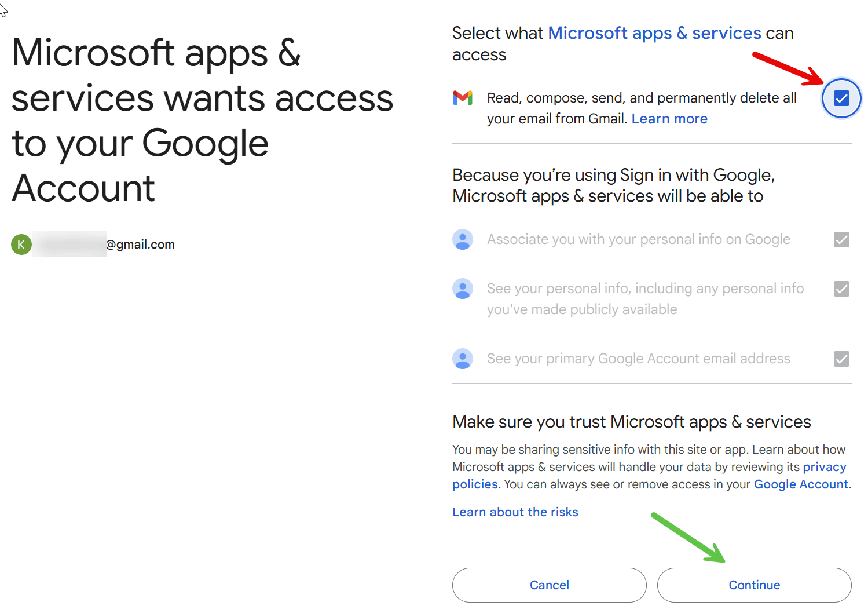Click the See your primary Google Account email text

click(638, 359)
